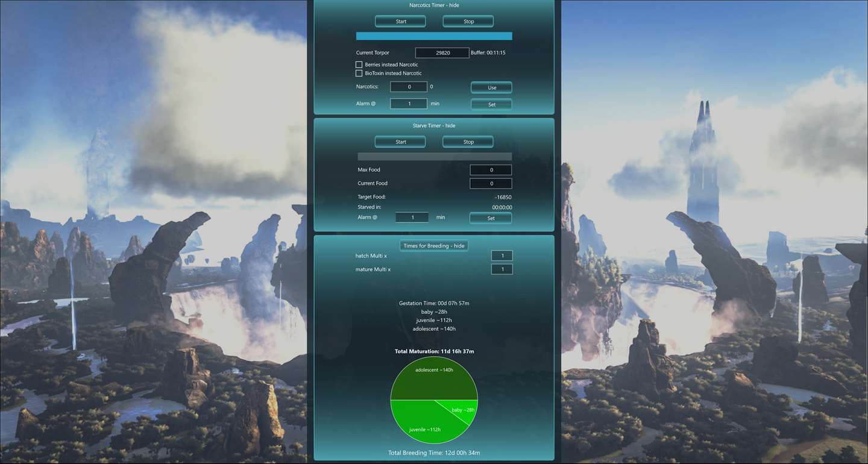Start the Narcotics Timer
The image size is (868, 464).
(x=400, y=22)
